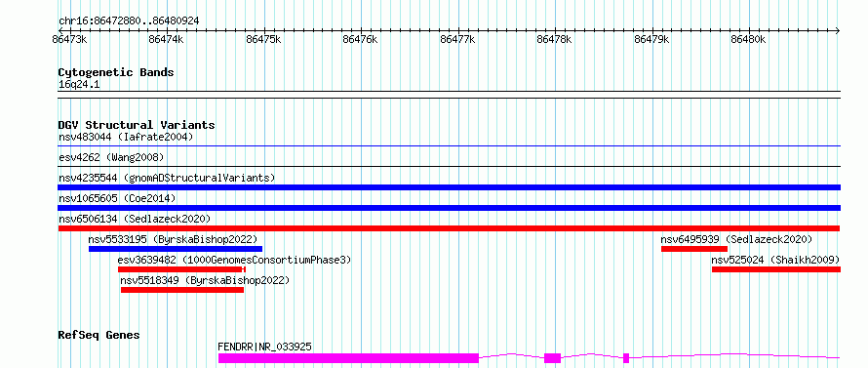
Task: Select variant label nsv6495939 (Sedlazeck2020)
Action: (x=736, y=239)
